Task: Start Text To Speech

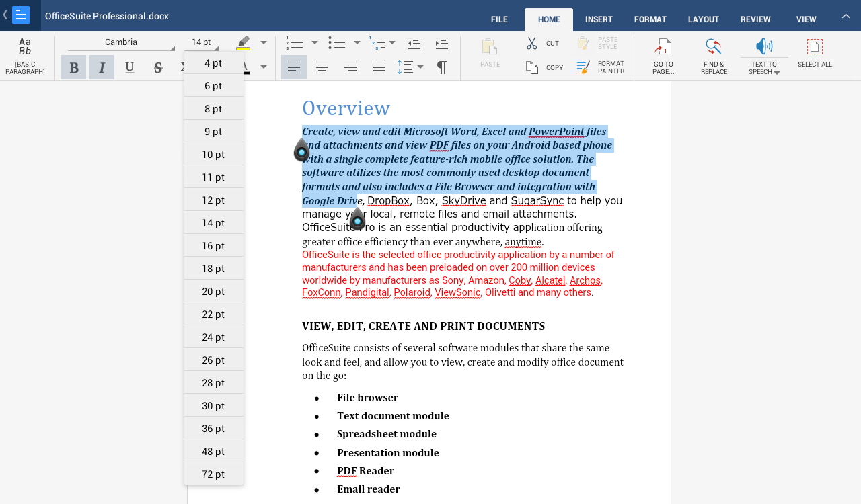Action: click(764, 56)
